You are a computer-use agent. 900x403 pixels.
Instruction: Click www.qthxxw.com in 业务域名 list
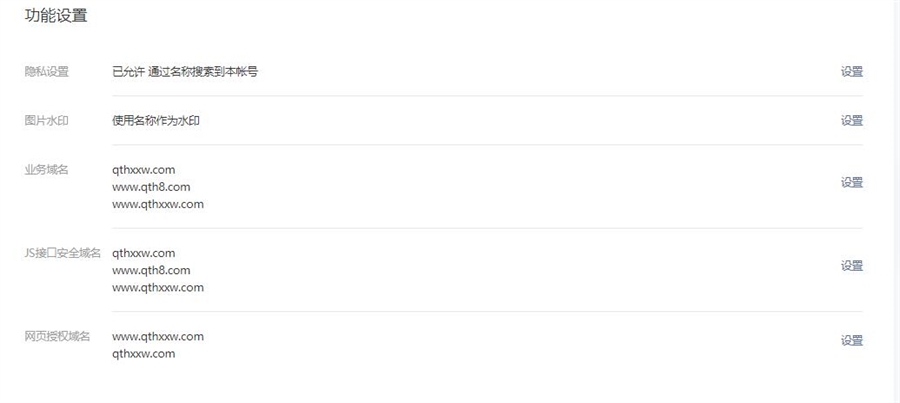(x=158, y=204)
